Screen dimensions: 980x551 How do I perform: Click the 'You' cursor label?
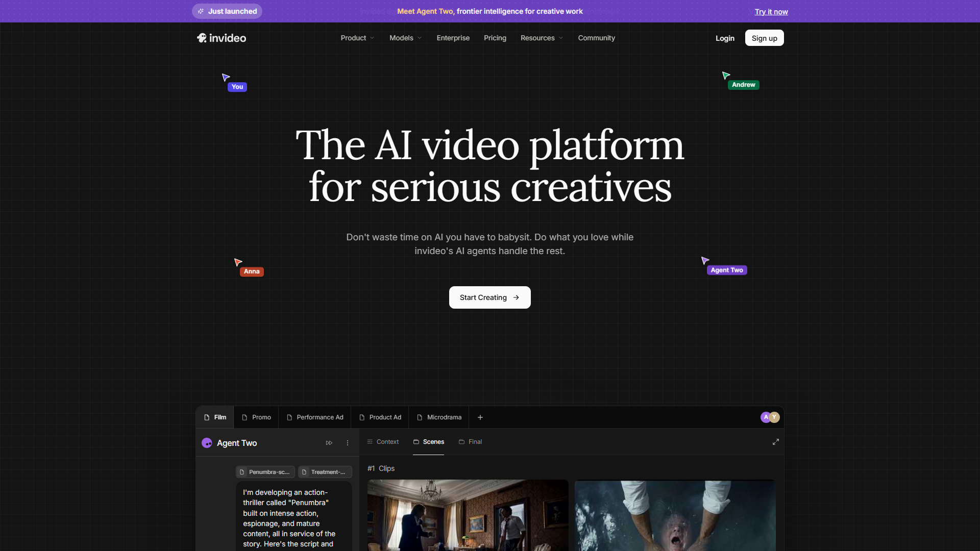[237, 87]
